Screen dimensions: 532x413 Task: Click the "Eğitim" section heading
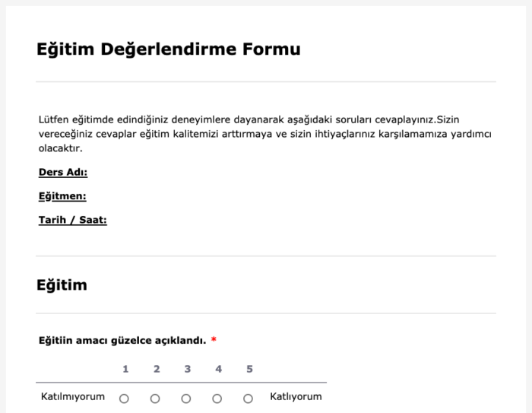62,285
